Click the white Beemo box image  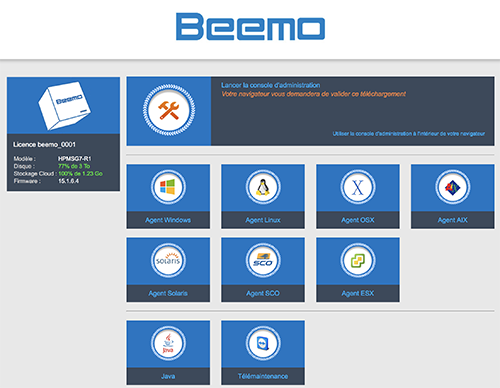[x=64, y=106]
